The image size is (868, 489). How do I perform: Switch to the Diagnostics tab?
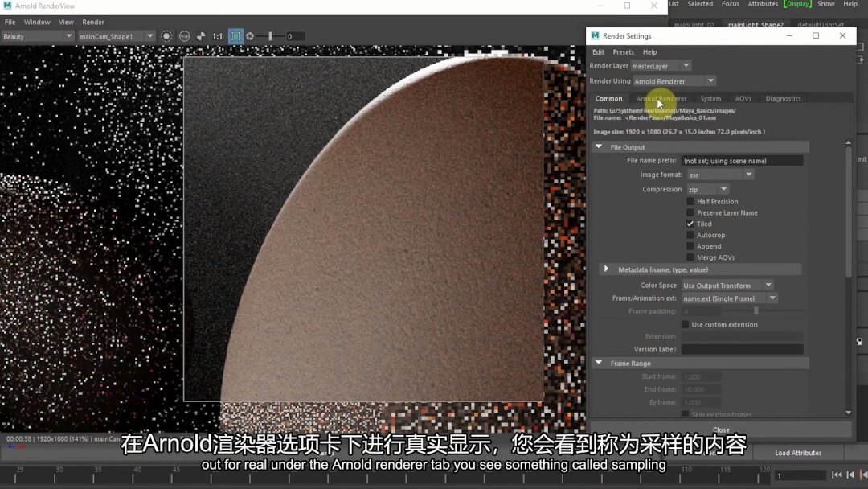784,99
